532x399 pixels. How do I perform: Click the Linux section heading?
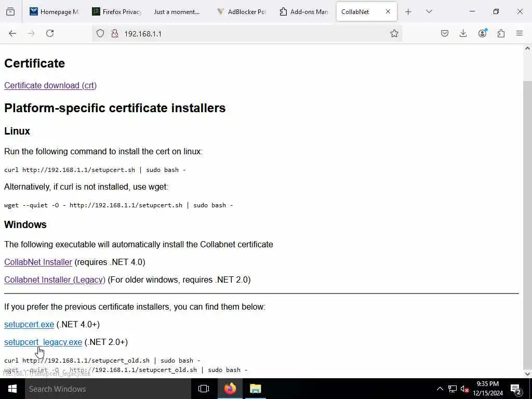[x=17, y=131]
